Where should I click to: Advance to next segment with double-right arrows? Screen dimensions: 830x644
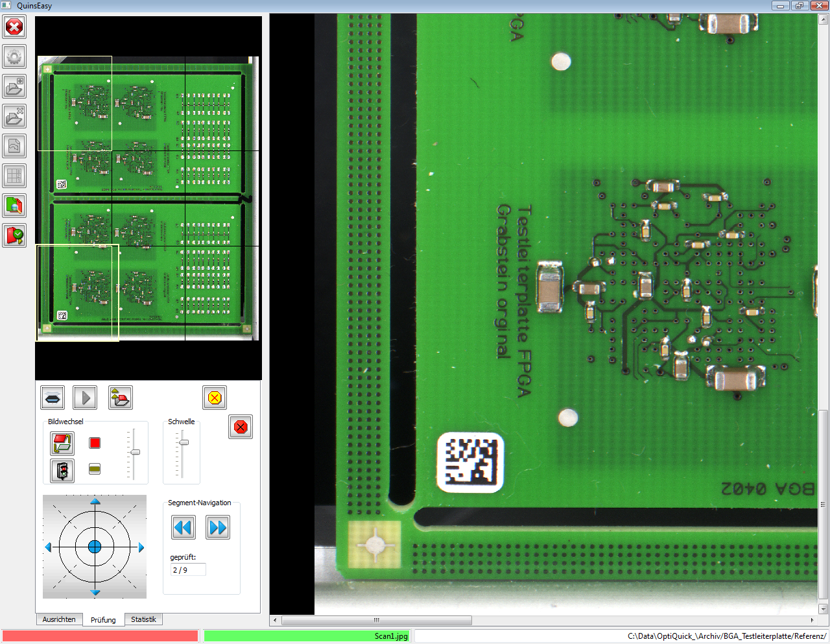[x=218, y=528]
